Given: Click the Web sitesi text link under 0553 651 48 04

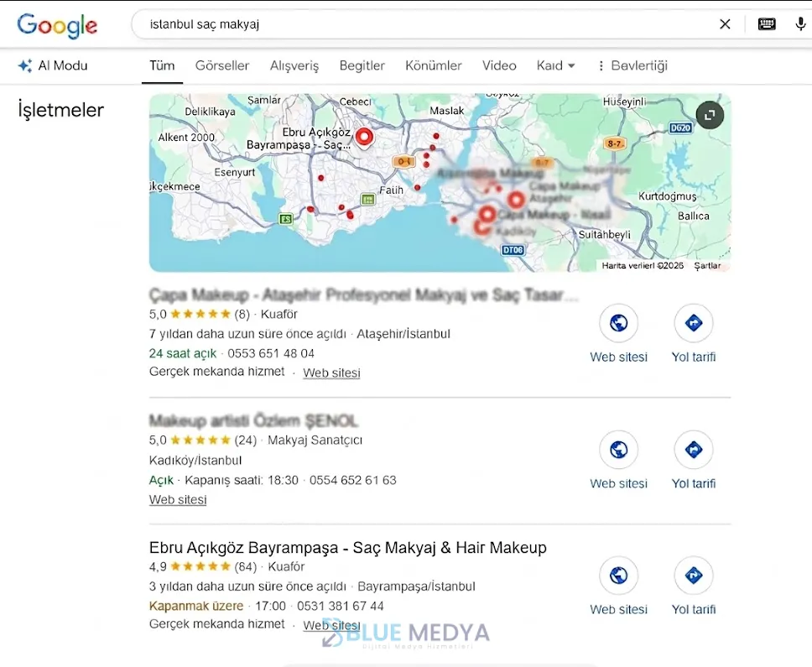Looking at the screenshot, I should coord(331,373).
